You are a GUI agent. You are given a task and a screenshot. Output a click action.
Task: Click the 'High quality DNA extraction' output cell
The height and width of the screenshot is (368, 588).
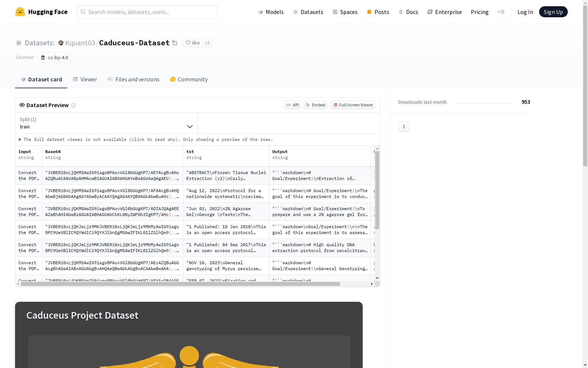point(320,248)
